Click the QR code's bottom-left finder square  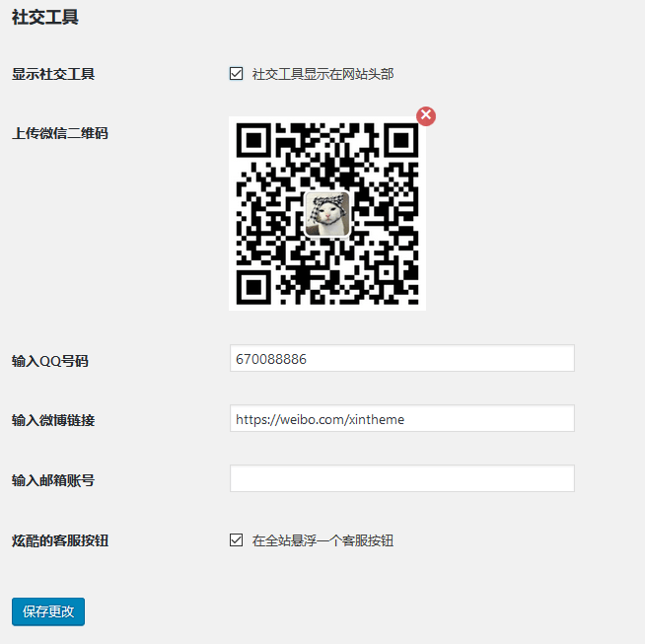coord(253,287)
